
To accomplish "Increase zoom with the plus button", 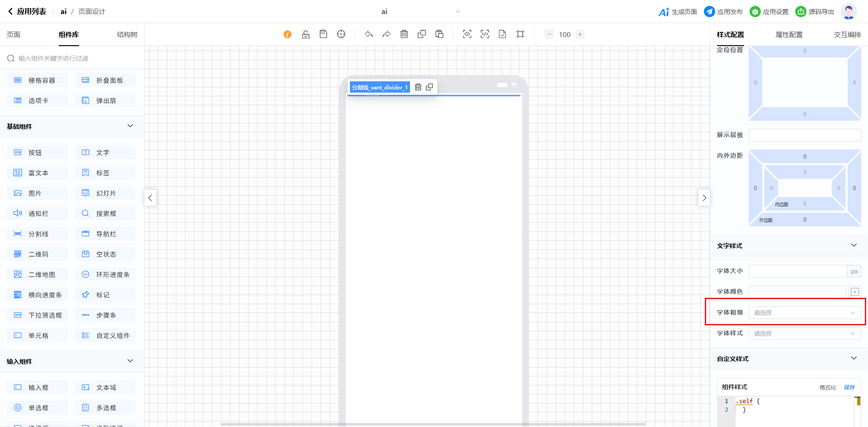I will 580,34.
